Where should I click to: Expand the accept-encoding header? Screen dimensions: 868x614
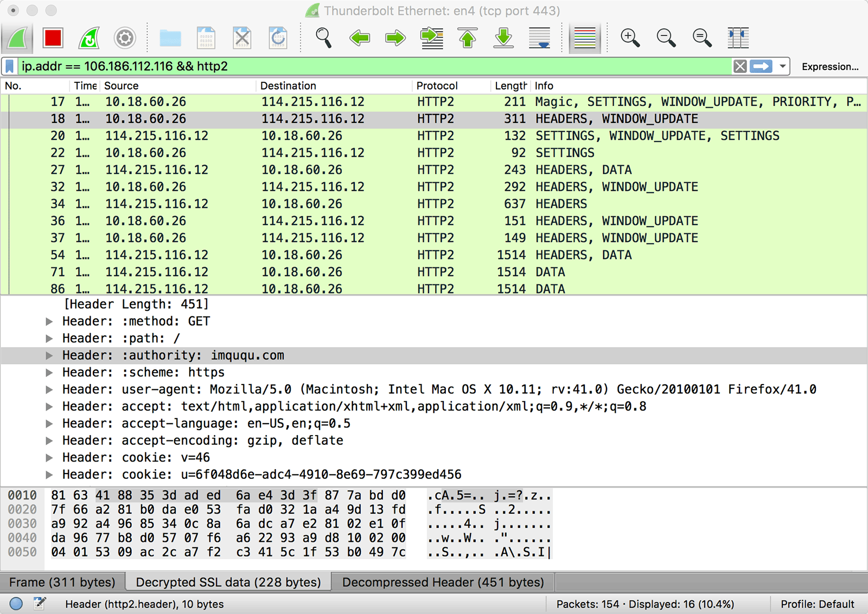click(x=49, y=440)
